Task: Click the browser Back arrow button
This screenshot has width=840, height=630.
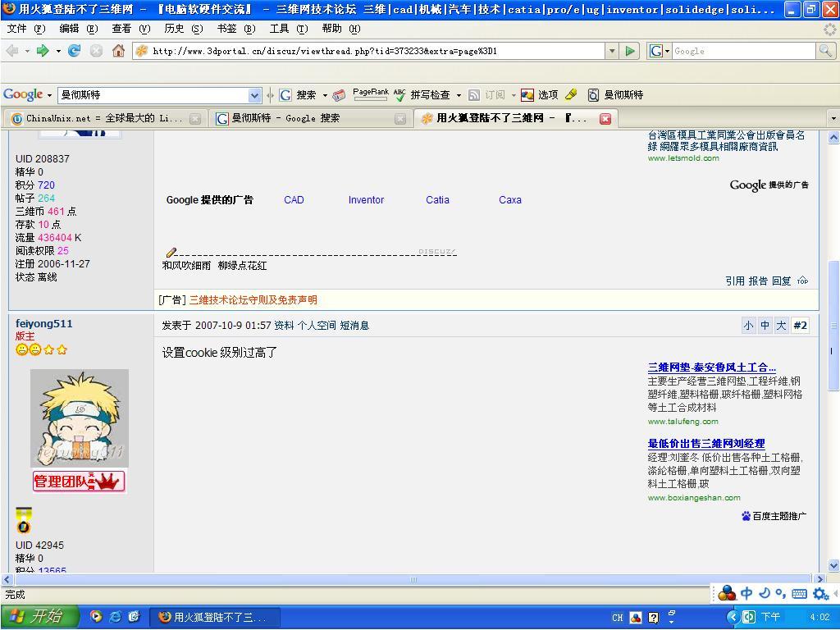Action: 11,51
